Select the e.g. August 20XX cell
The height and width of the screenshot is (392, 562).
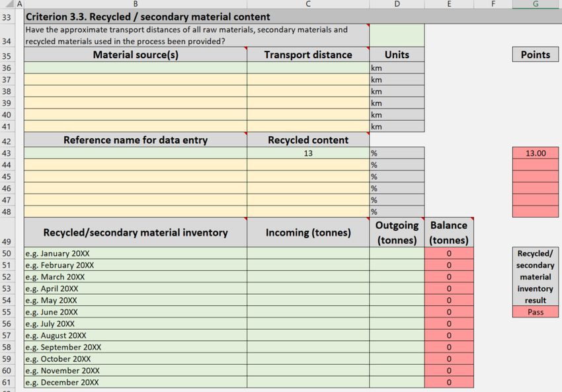point(136,335)
